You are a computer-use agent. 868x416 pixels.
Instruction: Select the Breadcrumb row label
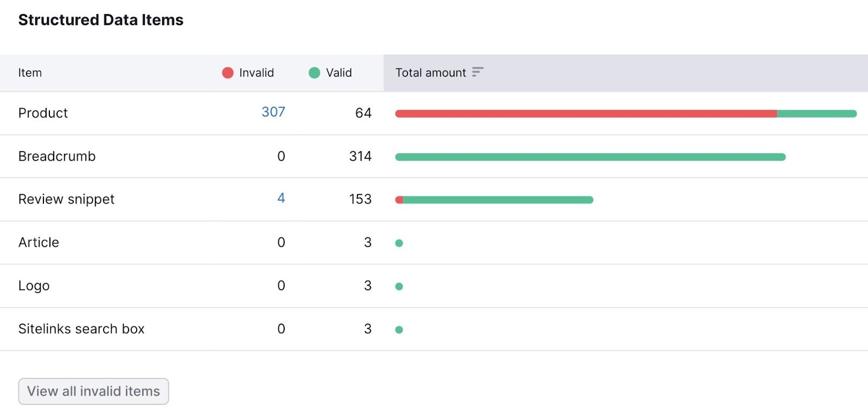(x=57, y=156)
